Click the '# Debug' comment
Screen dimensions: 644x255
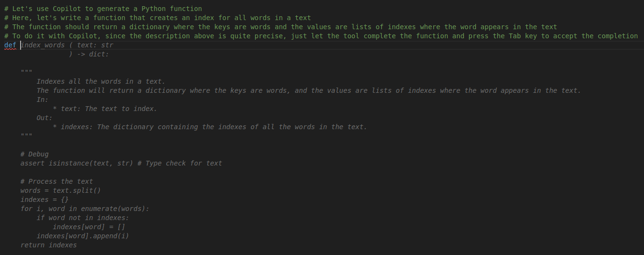coord(34,154)
